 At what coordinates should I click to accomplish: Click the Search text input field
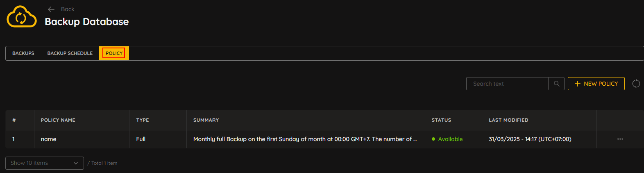click(507, 84)
